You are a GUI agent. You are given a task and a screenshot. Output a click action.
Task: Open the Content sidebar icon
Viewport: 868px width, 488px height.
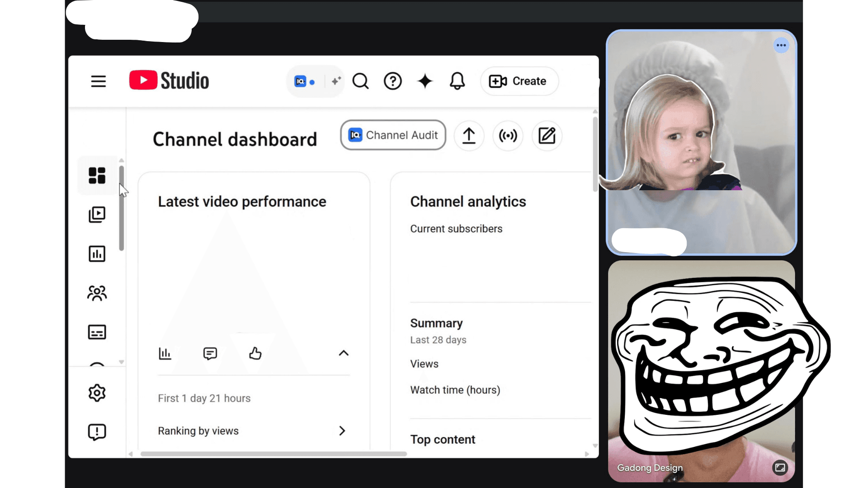[97, 215]
